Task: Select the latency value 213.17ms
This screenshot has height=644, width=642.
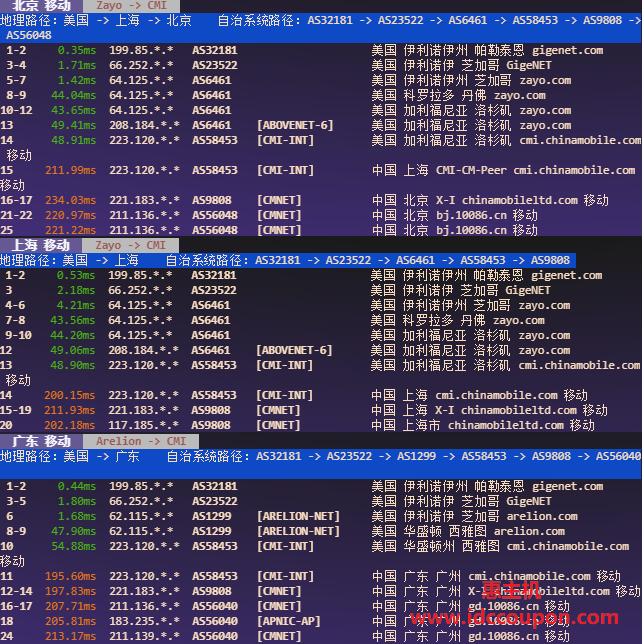Action: (71, 636)
